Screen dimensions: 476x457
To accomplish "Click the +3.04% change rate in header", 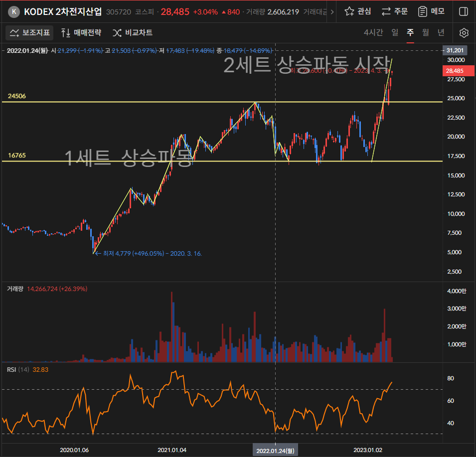I will click(205, 12).
